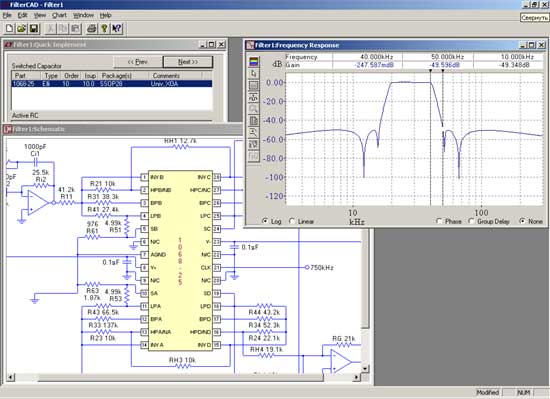Click the yellow question mark About icon
550x399 pixels.
[x=104, y=28]
